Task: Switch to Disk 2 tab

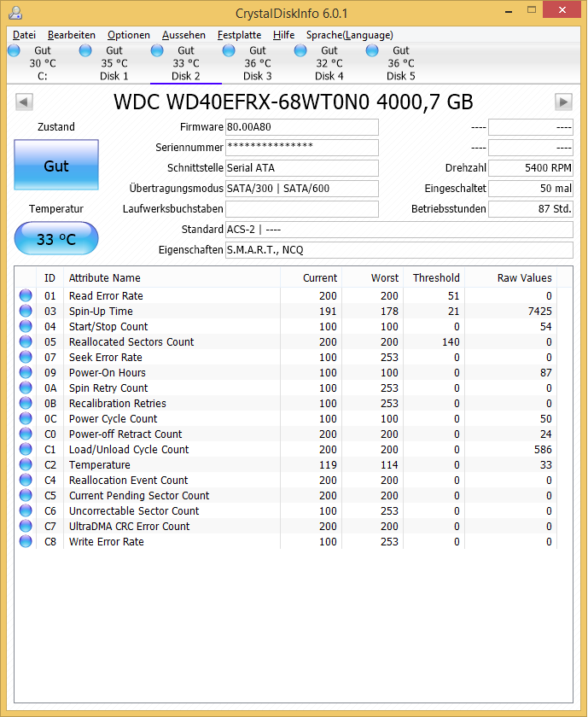Action: click(x=186, y=63)
